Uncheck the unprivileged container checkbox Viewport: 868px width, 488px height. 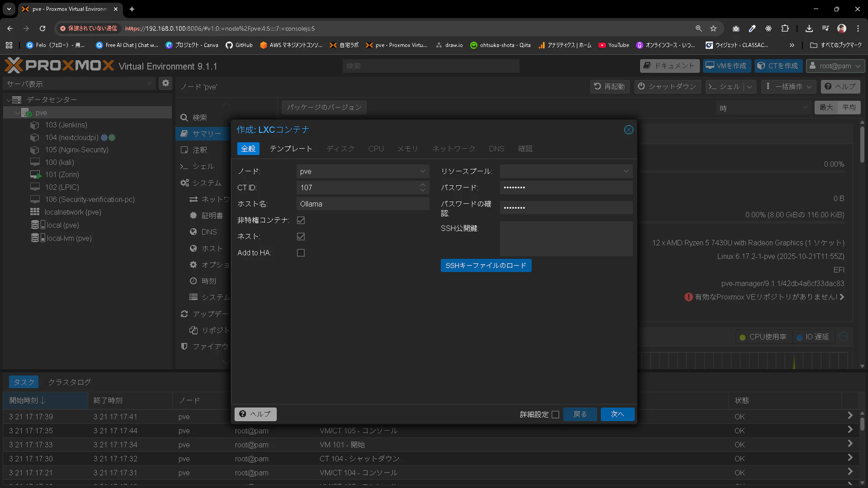[301, 220]
